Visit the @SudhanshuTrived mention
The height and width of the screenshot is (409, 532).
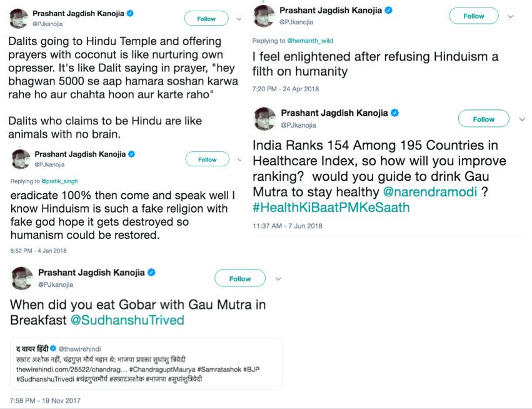click(128, 320)
